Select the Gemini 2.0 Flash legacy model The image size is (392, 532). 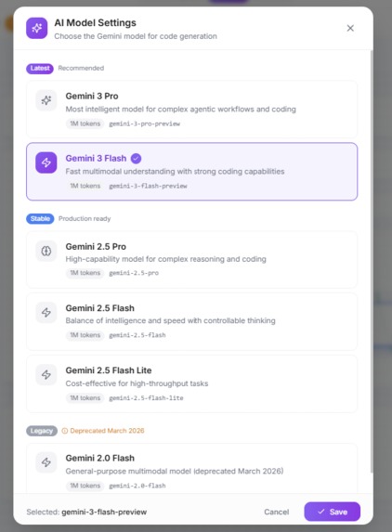pos(191,470)
